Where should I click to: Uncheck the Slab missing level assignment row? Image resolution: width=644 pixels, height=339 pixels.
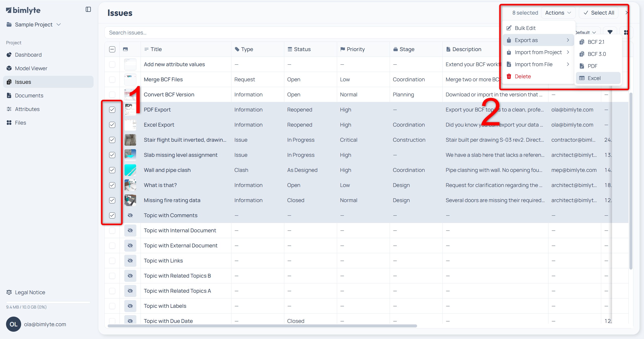[112, 155]
